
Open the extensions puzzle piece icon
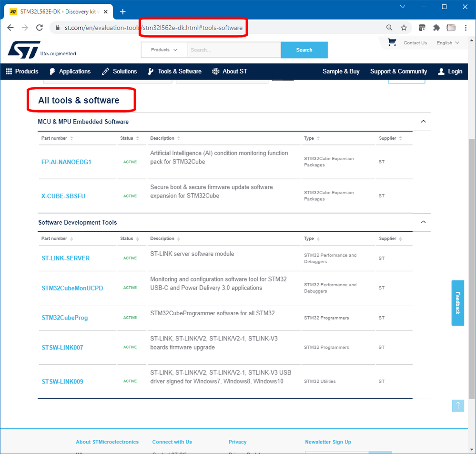click(x=436, y=28)
